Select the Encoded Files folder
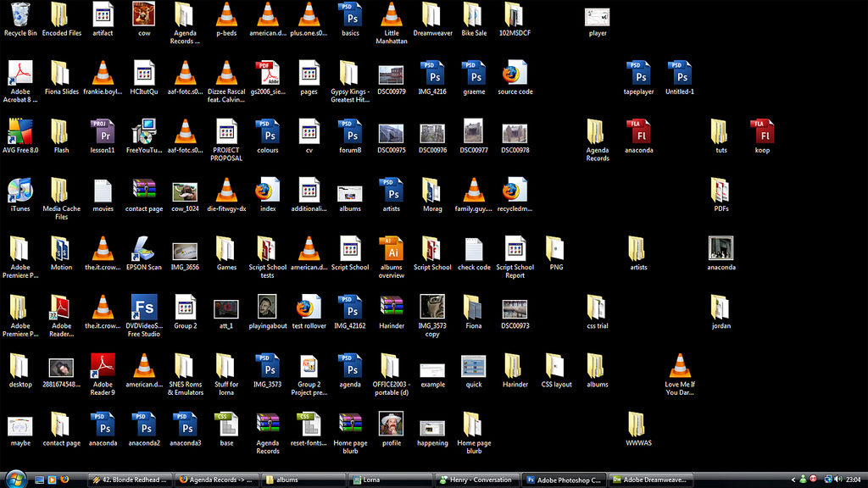 (61, 15)
